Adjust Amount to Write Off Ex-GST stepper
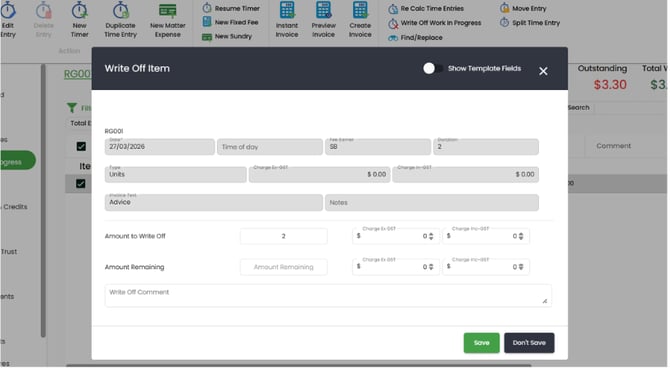 [x=431, y=236]
